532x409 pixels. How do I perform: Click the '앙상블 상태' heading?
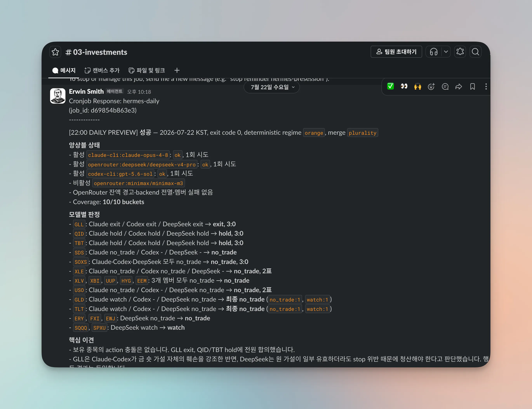point(84,145)
